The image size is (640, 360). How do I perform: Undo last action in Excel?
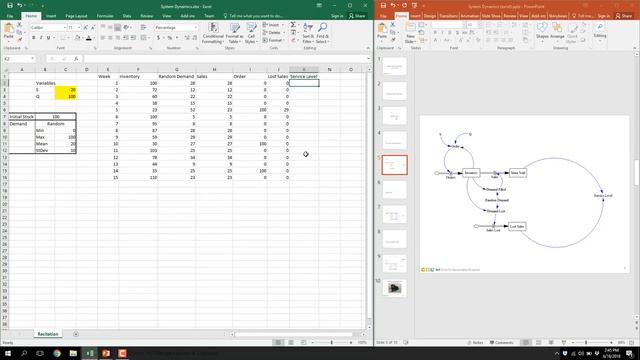tap(19, 6)
